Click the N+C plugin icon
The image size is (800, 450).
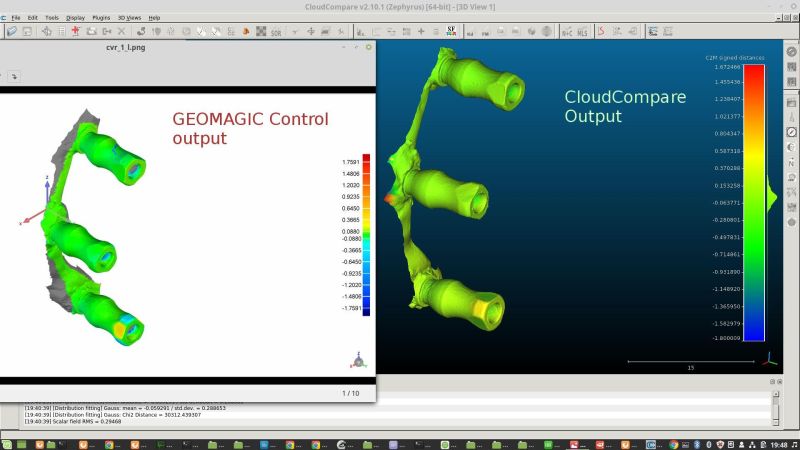coord(567,32)
